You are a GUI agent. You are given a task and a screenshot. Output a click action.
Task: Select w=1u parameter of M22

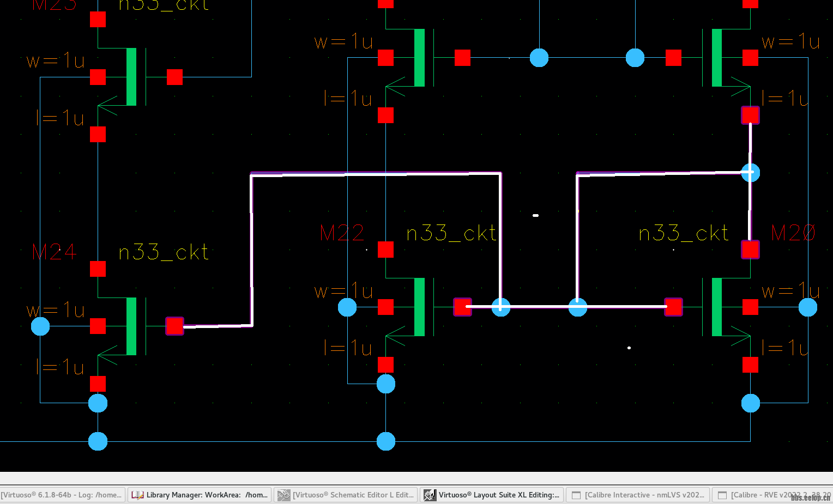pyautogui.click(x=343, y=292)
